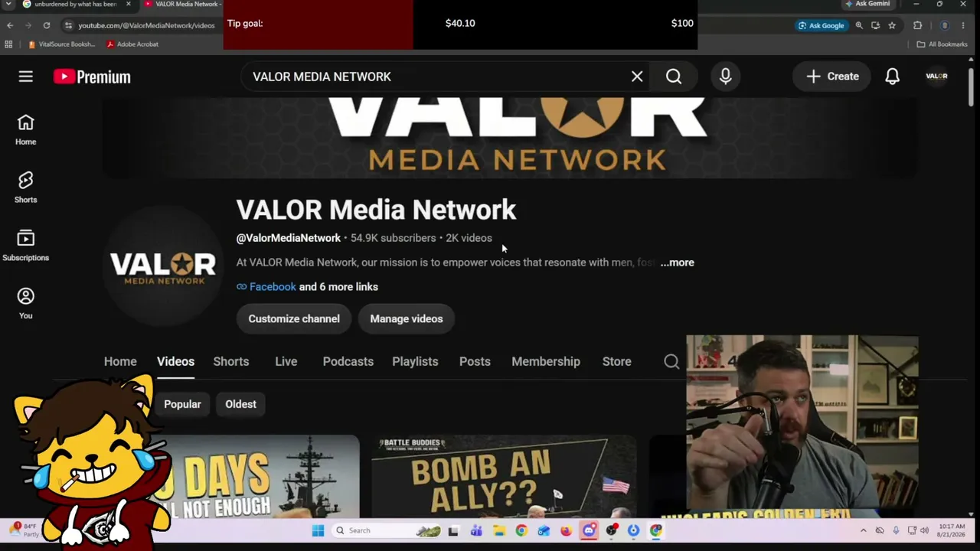
Task: Open the channel Store tab
Action: (x=616, y=361)
